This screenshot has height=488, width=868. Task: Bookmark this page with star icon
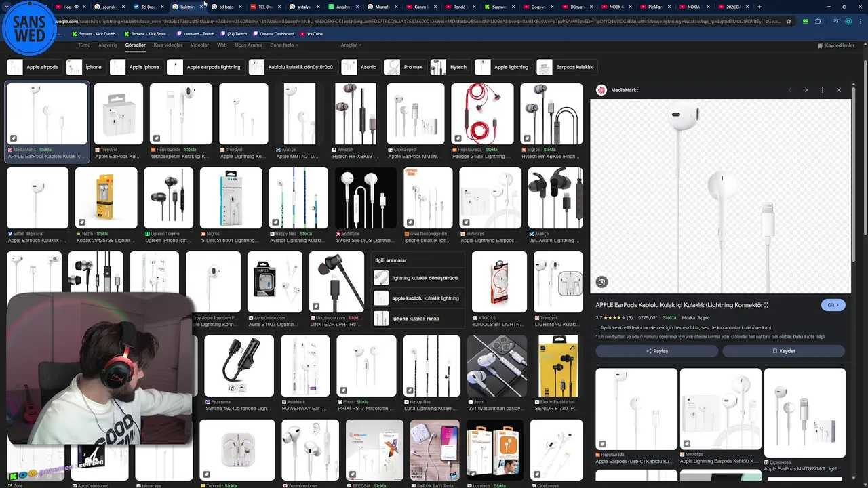788,21
